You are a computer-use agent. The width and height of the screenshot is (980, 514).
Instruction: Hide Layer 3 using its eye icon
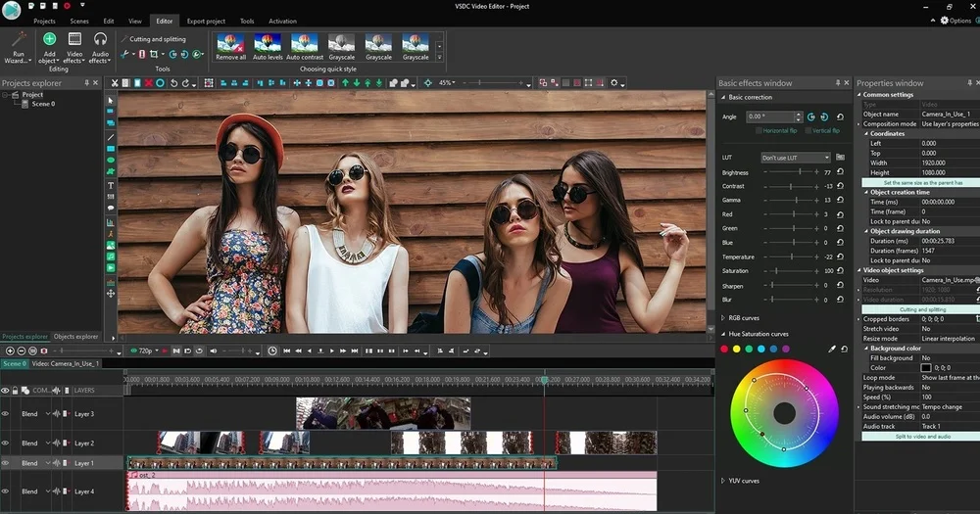[x=6, y=414]
